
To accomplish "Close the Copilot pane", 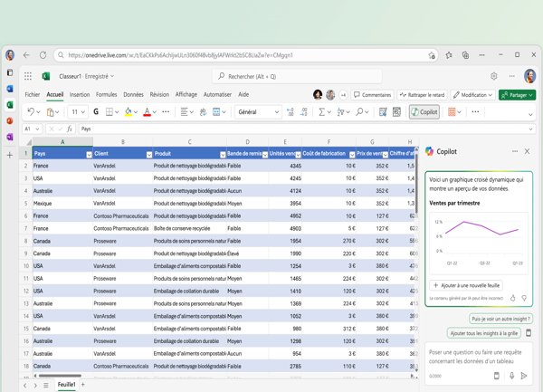I will [527, 151].
